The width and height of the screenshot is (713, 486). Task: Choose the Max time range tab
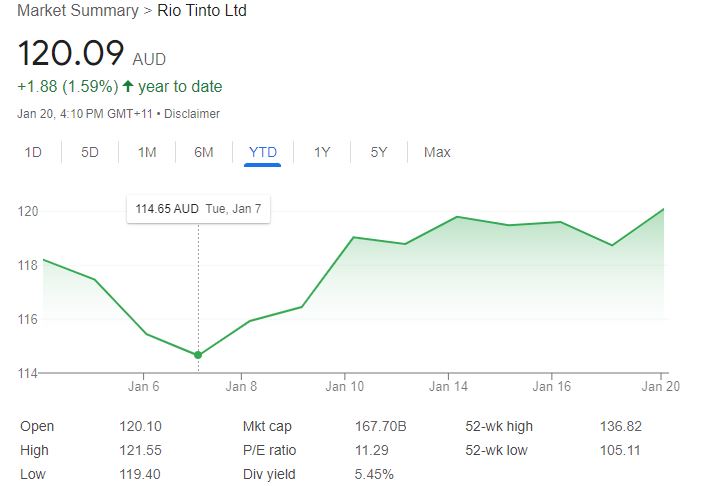coord(437,152)
